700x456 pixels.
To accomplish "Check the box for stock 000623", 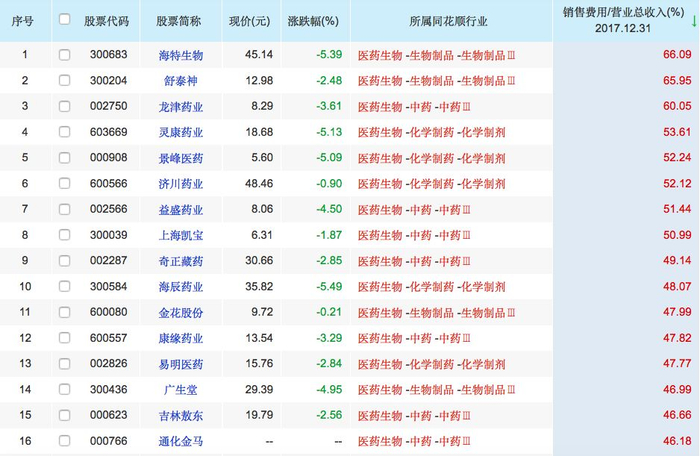I will coord(65,415).
